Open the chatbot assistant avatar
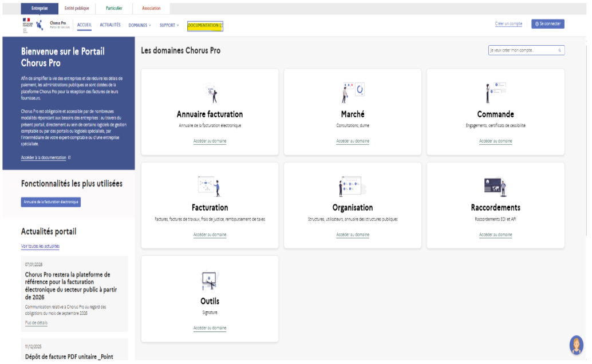This screenshot has width=592, height=364. coord(576,345)
